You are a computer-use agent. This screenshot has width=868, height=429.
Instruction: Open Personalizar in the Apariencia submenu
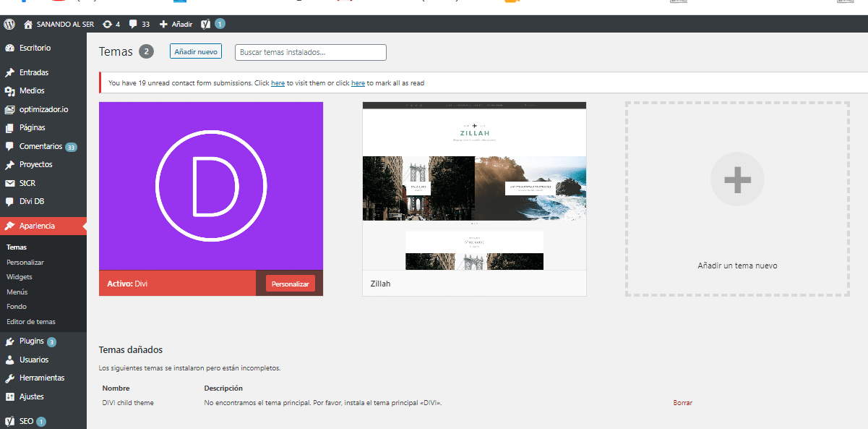pos(25,262)
